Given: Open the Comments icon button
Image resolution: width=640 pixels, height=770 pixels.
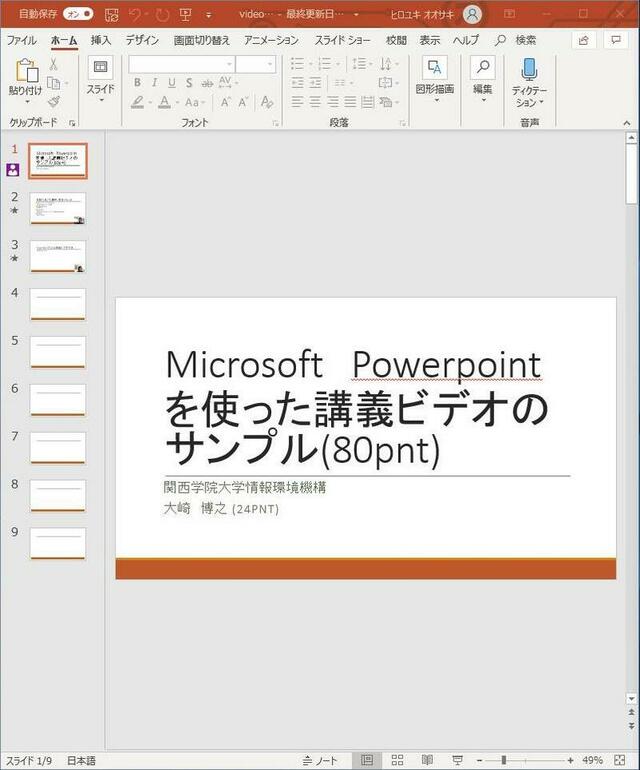Looking at the screenshot, I should point(616,40).
